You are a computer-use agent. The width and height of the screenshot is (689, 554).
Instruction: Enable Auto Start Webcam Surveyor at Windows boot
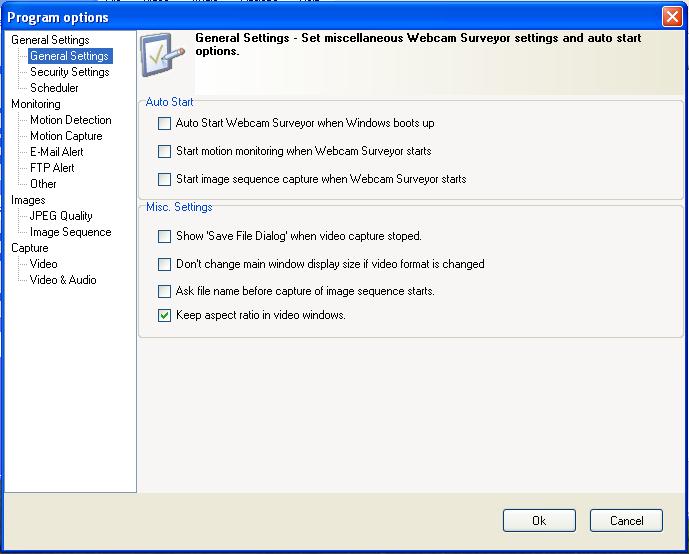click(164, 123)
